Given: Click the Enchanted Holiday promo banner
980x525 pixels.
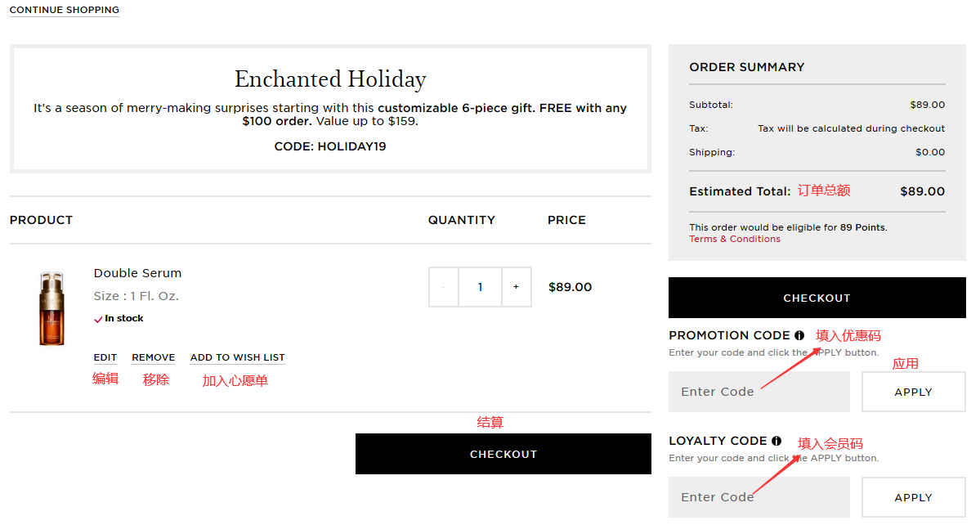Looking at the screenshot, I should click(x=330, y=109).
